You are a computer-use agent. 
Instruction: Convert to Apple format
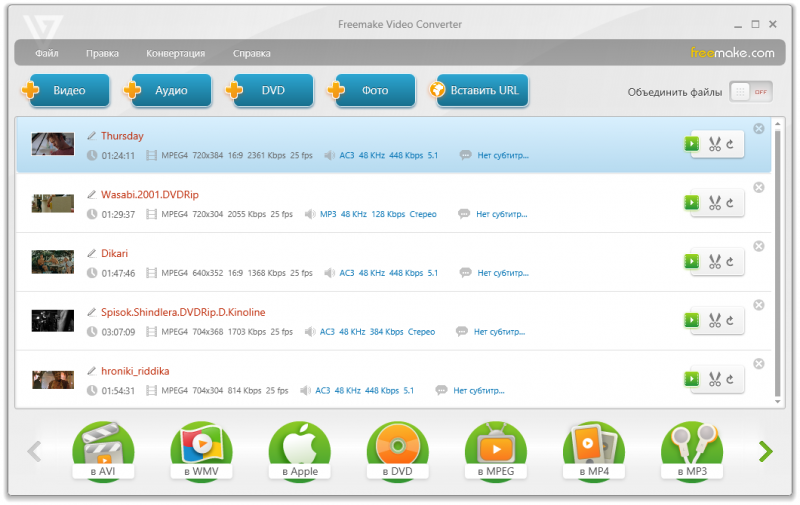[x=299, y=451]
